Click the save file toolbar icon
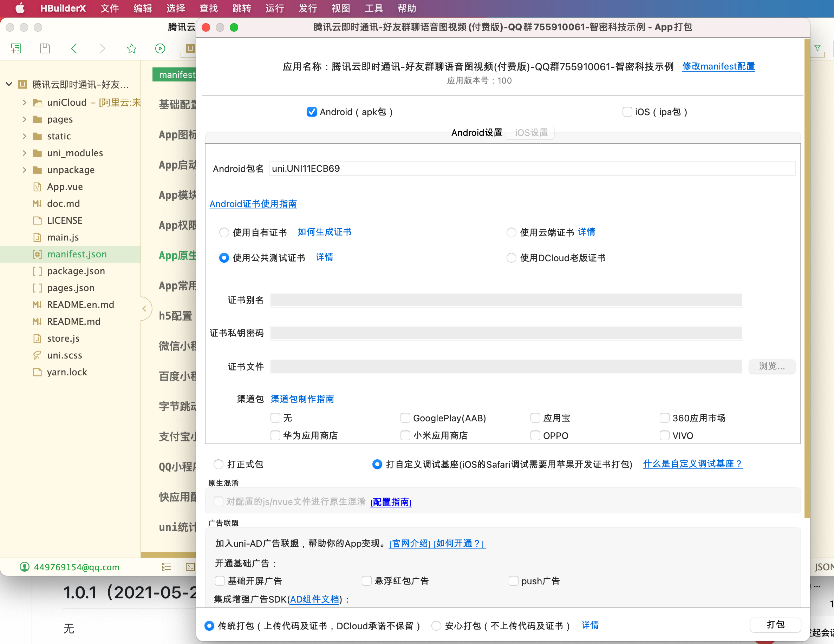The width and height of the screenshot is (834, 644). tap(45, 48)
